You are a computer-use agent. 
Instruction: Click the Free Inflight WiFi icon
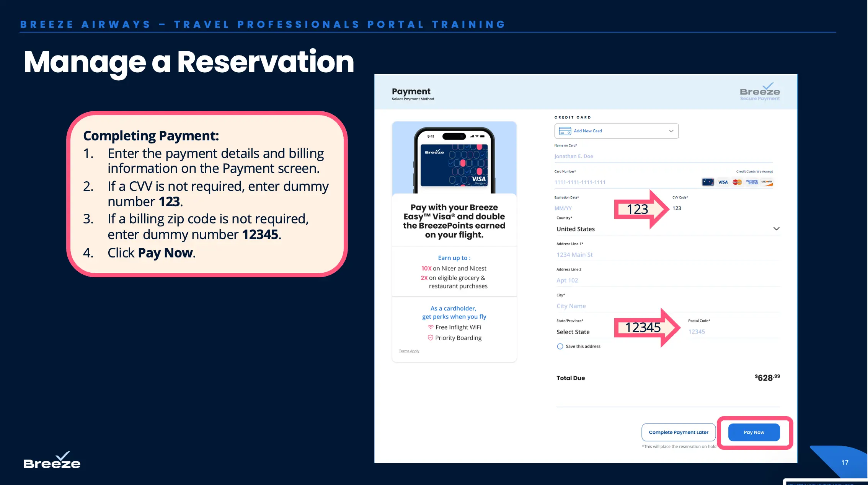point(431,327)
